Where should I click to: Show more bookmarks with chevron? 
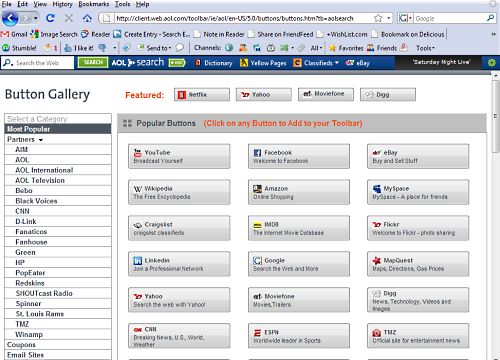493,34
